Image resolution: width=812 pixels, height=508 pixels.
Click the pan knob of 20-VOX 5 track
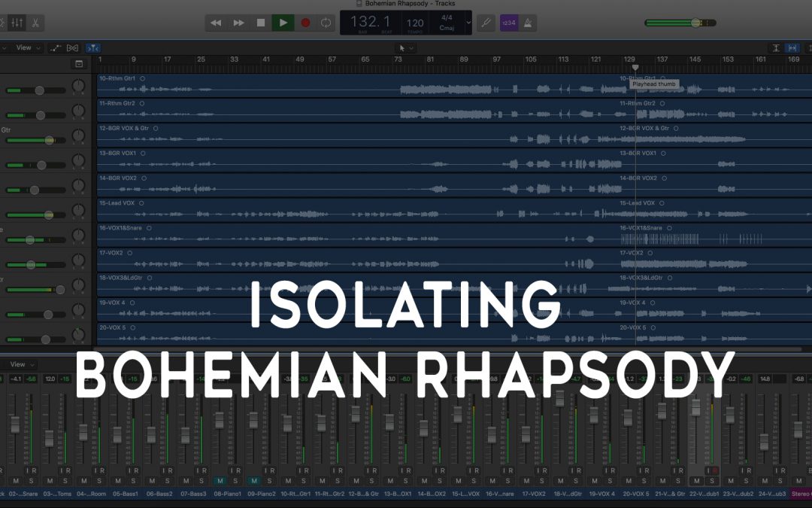78,335
